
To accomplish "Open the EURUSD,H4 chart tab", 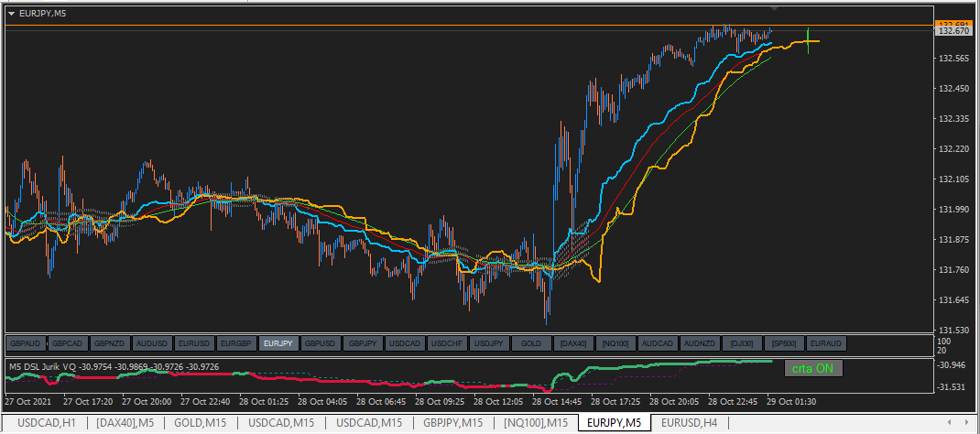I will click(x=690, y=423).
